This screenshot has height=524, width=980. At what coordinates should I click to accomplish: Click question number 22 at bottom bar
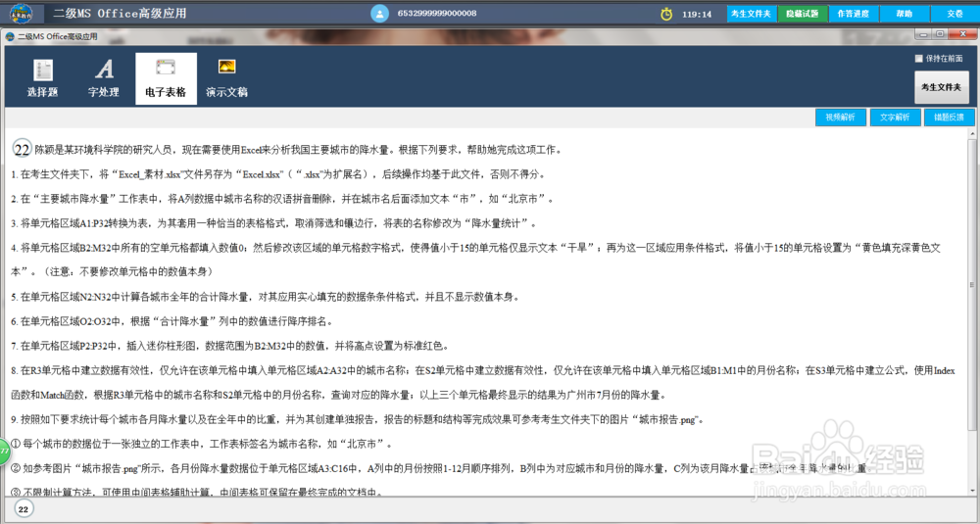[x=24, y=509]
